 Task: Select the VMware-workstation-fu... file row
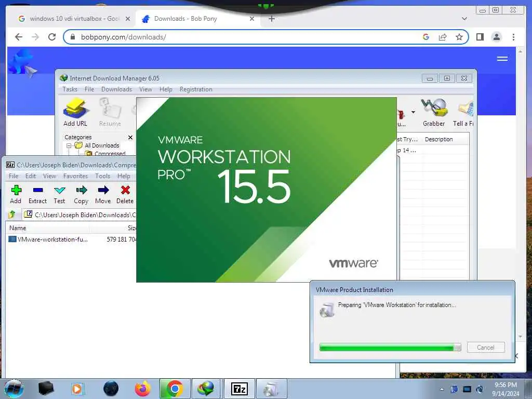[71, 239]
